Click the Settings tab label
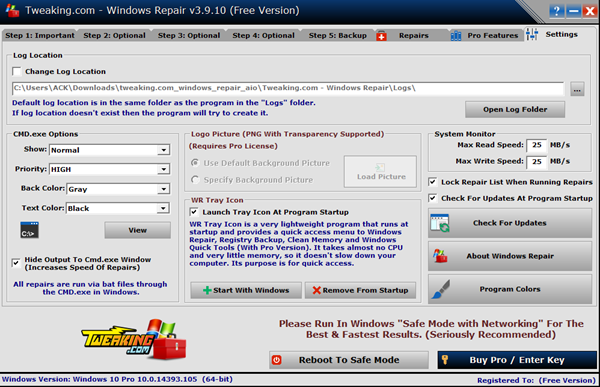The width and height of the screenshot is (600, 387). point(561,34)
